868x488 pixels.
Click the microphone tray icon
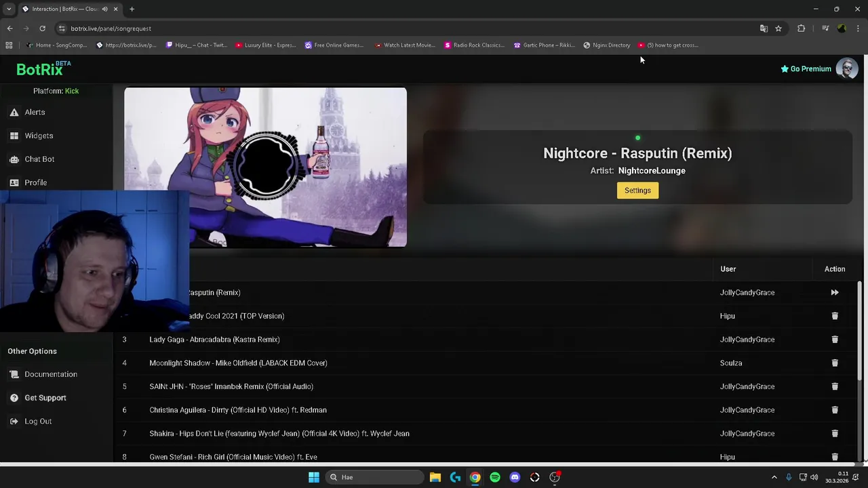point(789,477)
